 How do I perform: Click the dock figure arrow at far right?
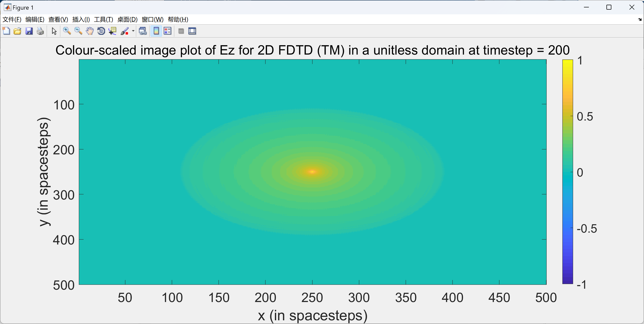pyautogui.click(x=640, y=20)
